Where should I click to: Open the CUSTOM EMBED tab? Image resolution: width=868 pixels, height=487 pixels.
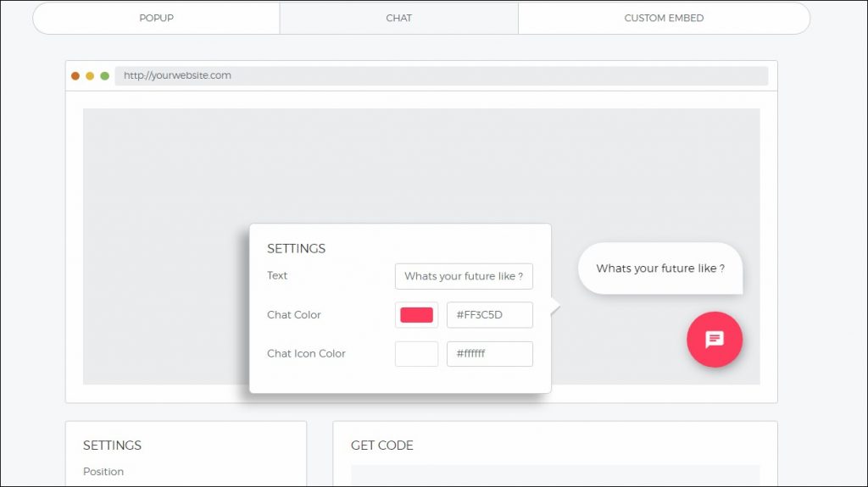click(664, 18)
